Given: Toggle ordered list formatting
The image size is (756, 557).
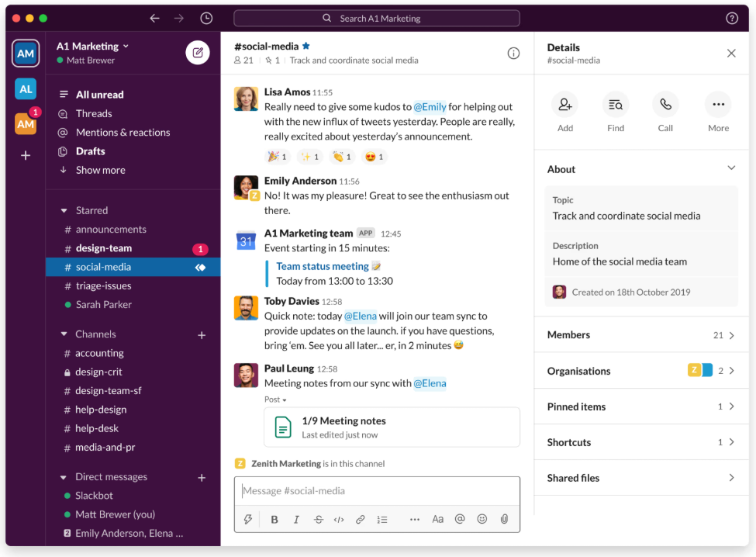Looking at the screenshot, I should point(382,520).
